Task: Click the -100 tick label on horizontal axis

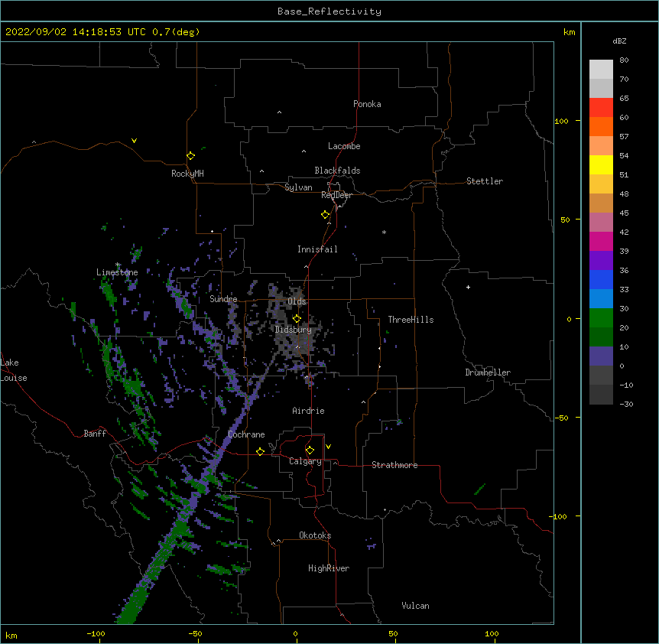Action: [x=96, y=633]
